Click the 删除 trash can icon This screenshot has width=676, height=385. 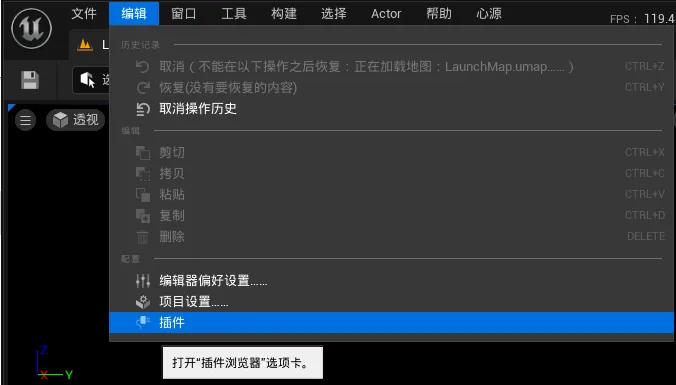click(x=143, y=237)
